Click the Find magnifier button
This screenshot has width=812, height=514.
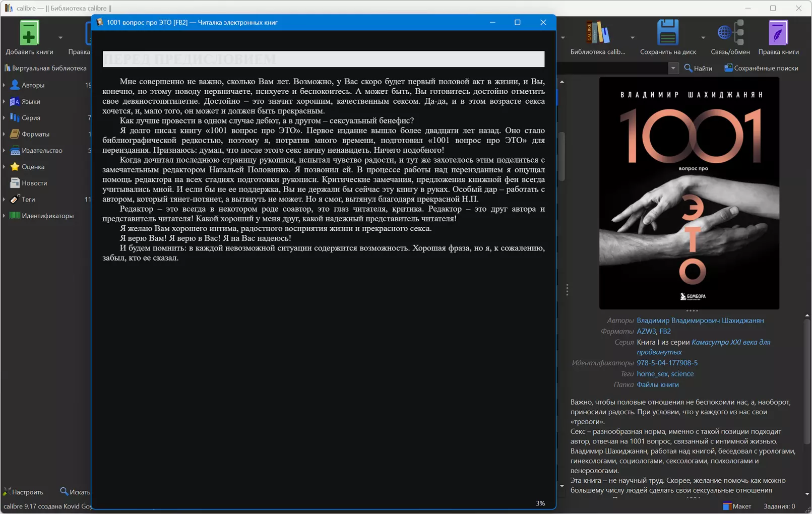pyautogui.click(x=698, y=68)
